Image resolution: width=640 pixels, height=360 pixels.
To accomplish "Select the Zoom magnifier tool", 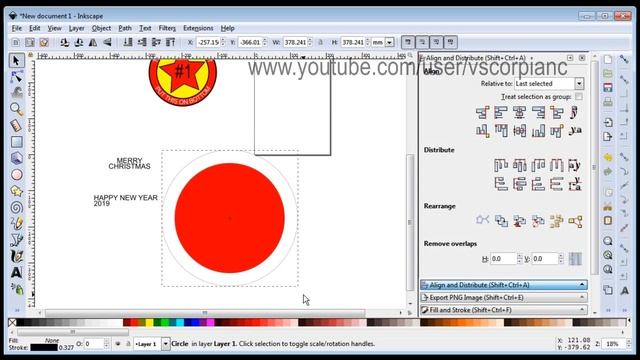I will coord(16,109).
